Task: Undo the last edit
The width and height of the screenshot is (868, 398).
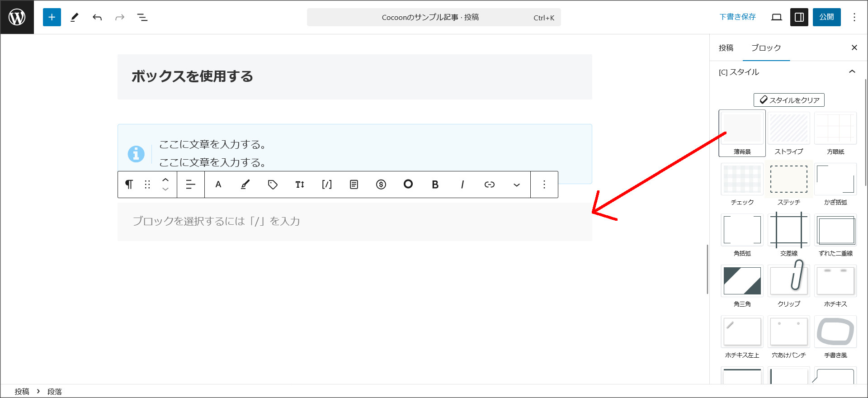Action: (97, 17)
